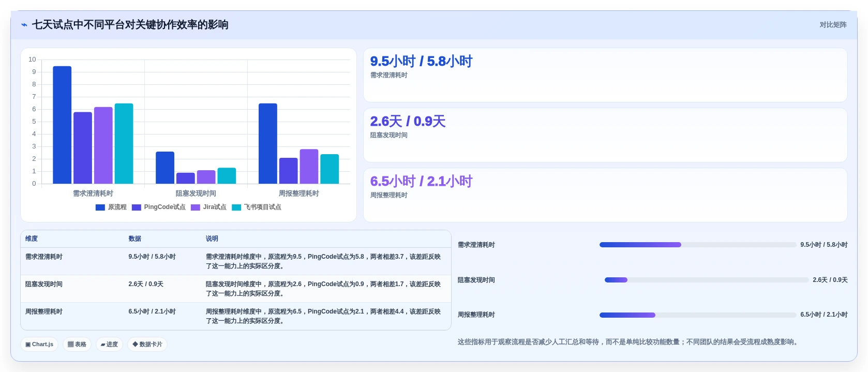Toggle the 飞书项目试点 legend item
868x372 pixels.
point(257,207)
